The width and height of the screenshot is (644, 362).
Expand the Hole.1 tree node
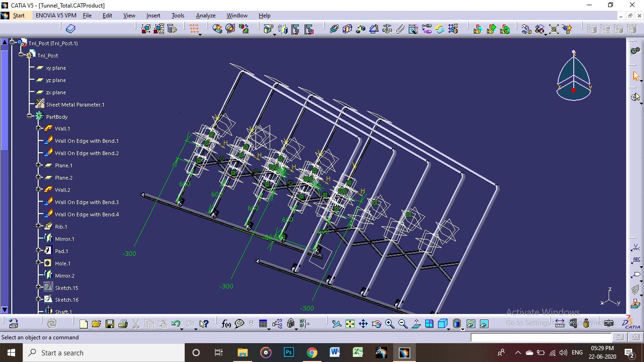click(x=39, y=263)
